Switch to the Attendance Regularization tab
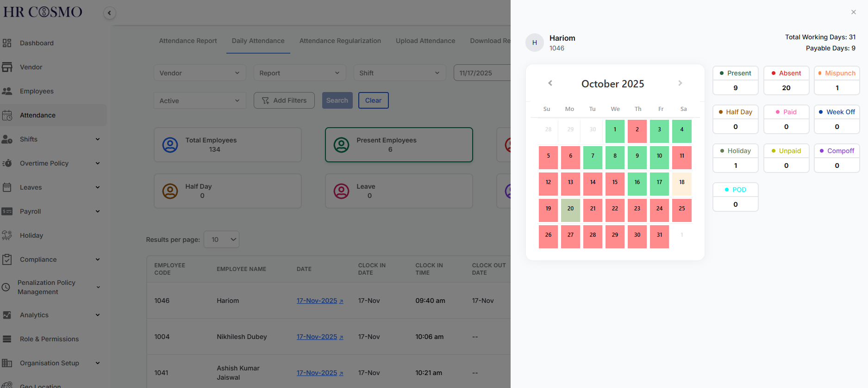 pyautogui.click(x=340, y=41)
